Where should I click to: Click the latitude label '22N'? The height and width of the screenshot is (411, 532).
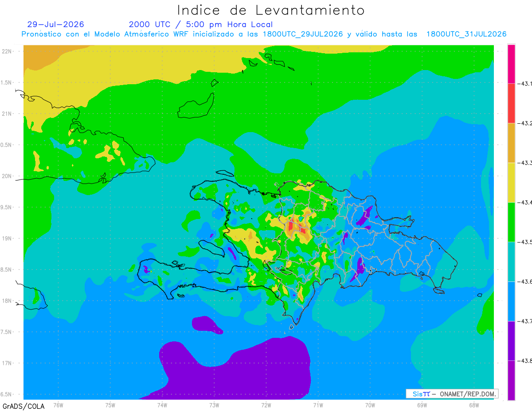pos(7,51)
